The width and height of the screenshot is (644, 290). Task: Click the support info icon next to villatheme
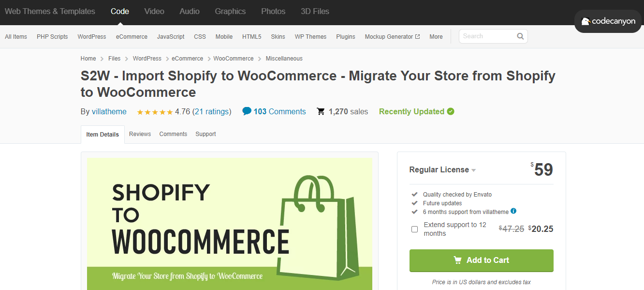(513, 211)
